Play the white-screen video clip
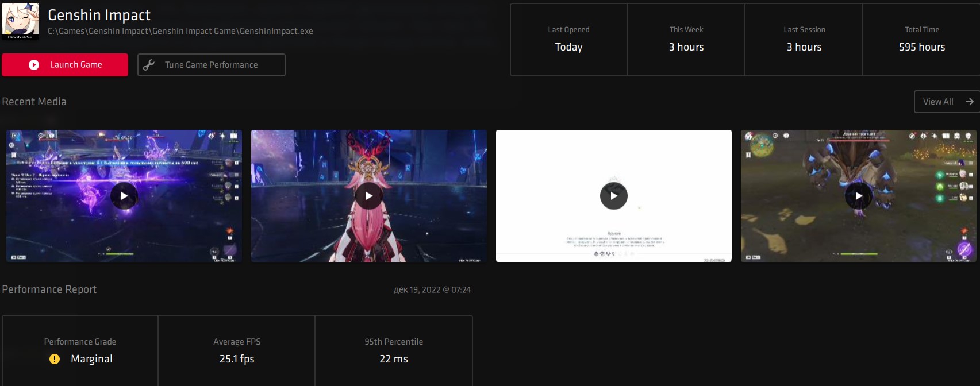 [x=614, y=196]
